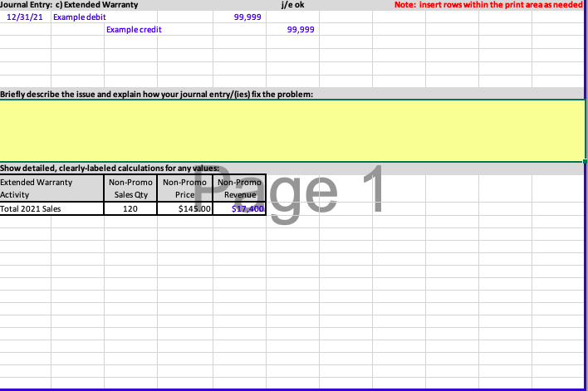
Task: Select the 'j/e ok' cell
Action: pyautogui.click(x=293, y=5)
